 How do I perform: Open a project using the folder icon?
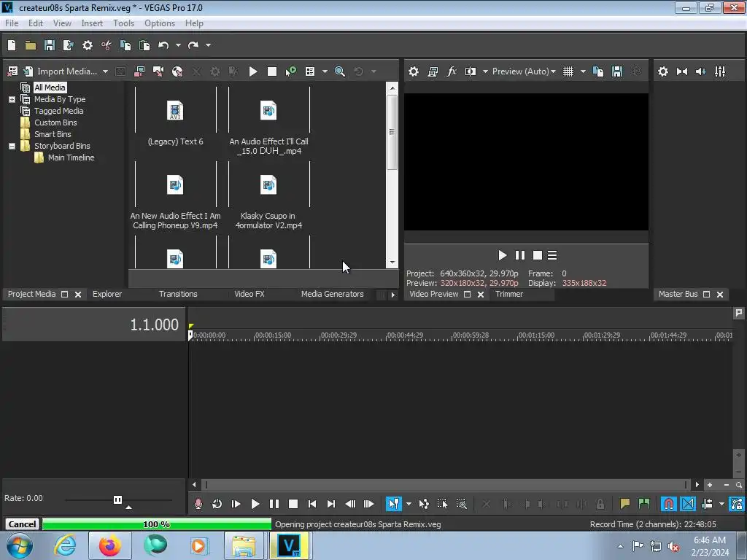pos(31,45)
